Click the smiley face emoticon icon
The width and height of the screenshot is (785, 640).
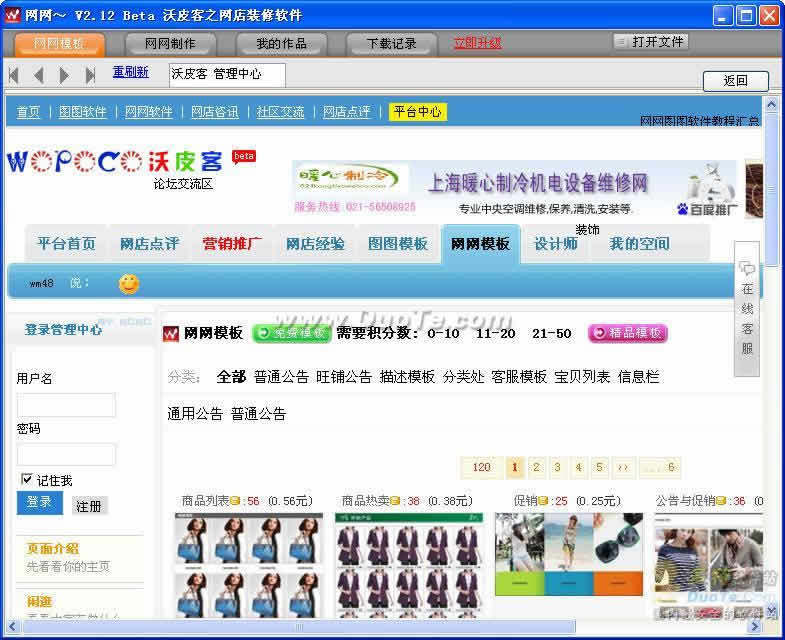(x=129, y=284)
